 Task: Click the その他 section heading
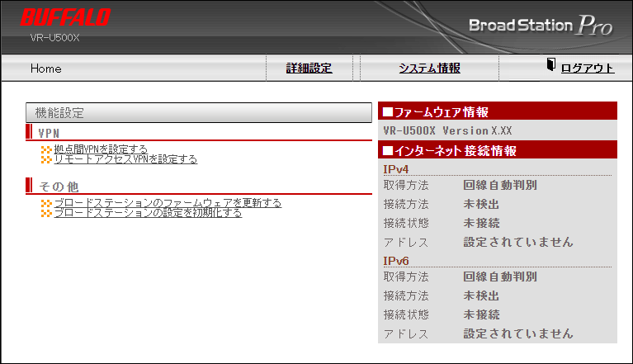(59, 187)
